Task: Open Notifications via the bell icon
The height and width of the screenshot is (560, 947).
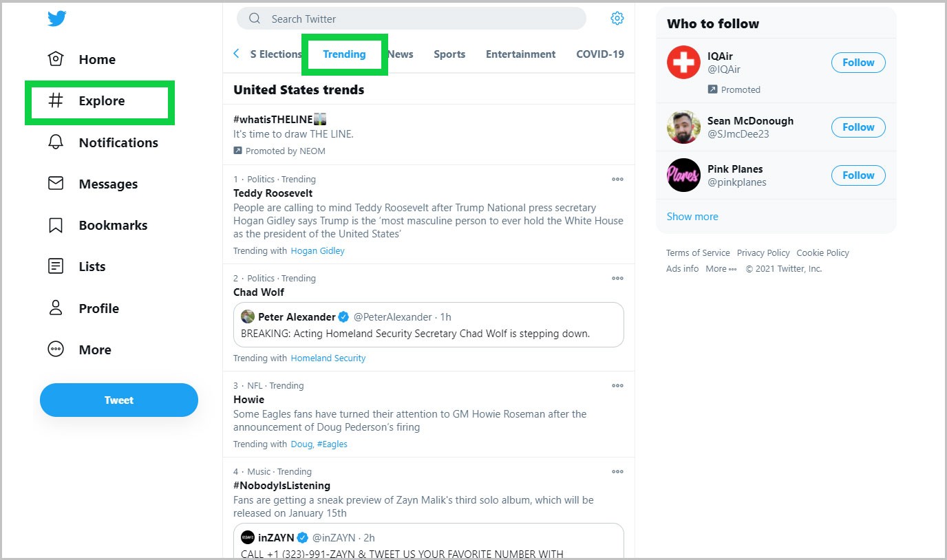Action: [56, 142]
